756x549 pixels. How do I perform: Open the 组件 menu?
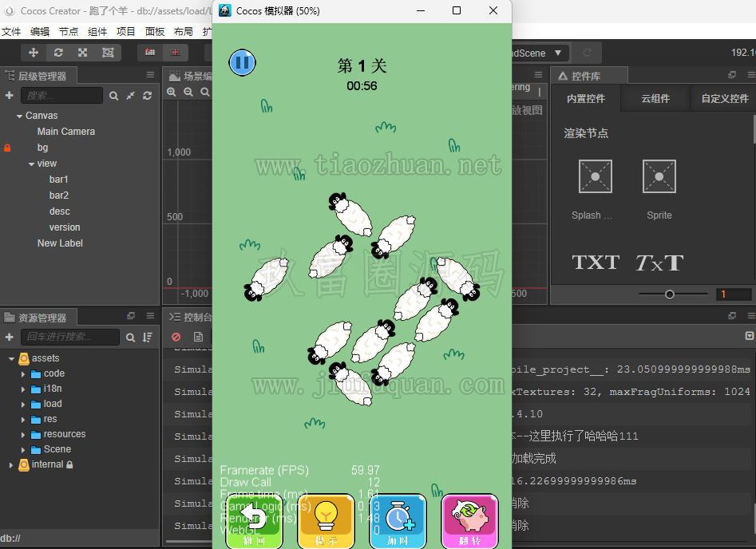[97, 32]
